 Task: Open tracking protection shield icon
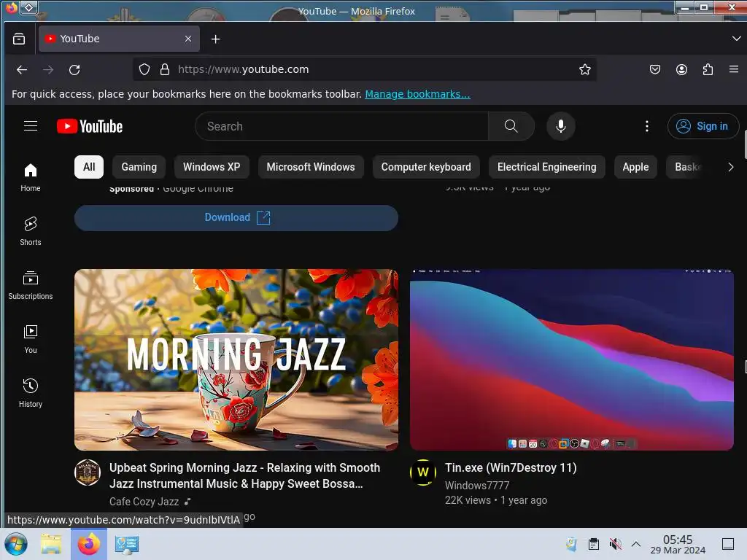tap(144, 69)
